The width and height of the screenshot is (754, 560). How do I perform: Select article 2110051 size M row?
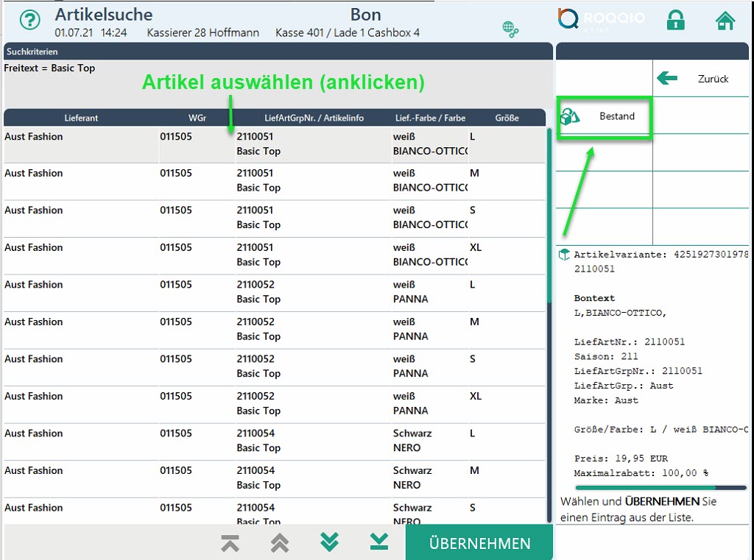pos(272,181)
